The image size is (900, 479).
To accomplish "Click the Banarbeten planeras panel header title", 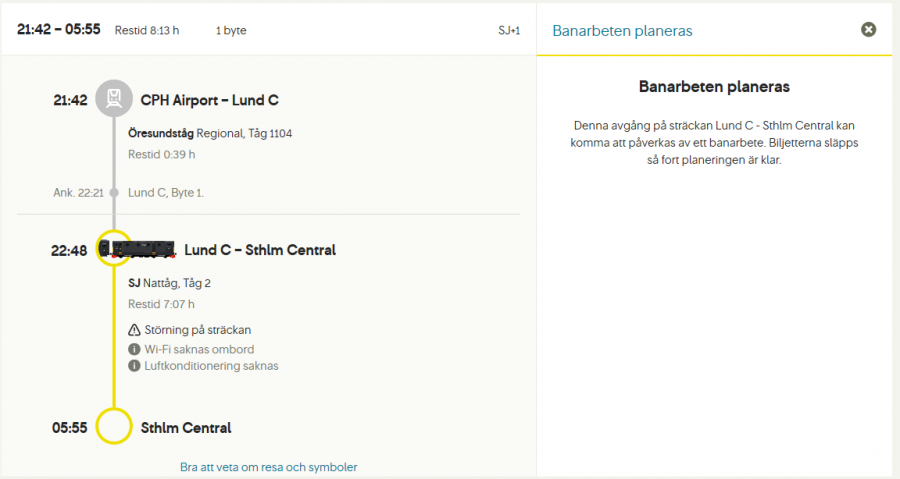I will [622, 31].
